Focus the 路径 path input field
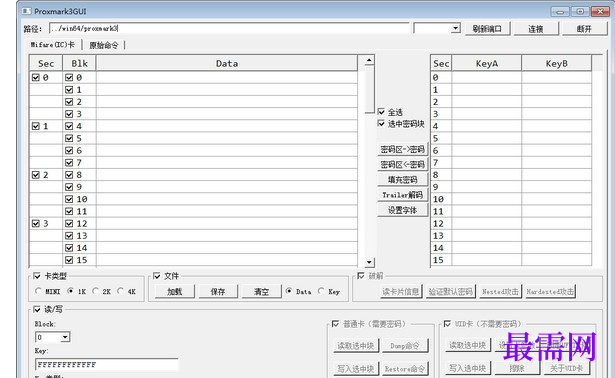 click(229, 28)
